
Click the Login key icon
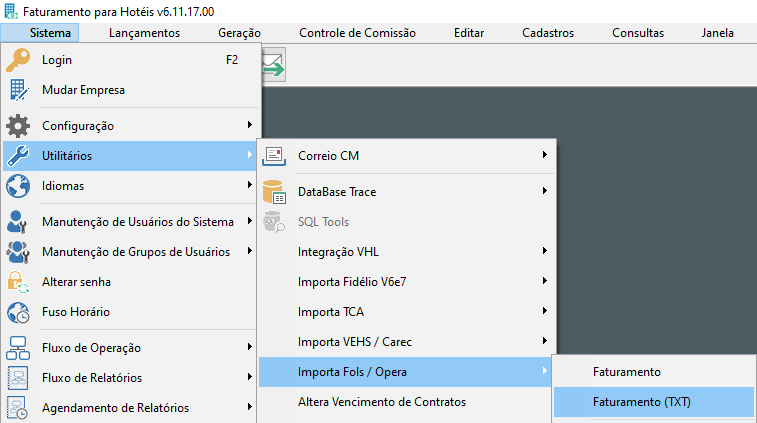[x=18, y=60]
